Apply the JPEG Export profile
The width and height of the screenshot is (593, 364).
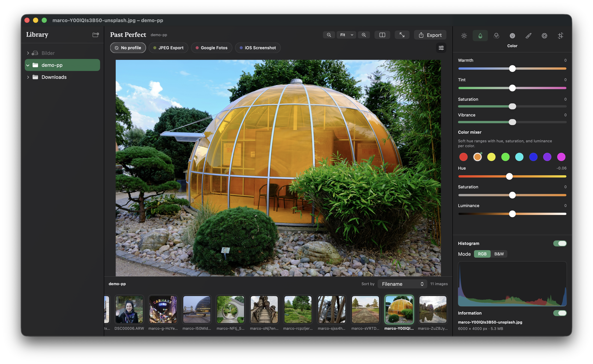(x=168, y=48)
